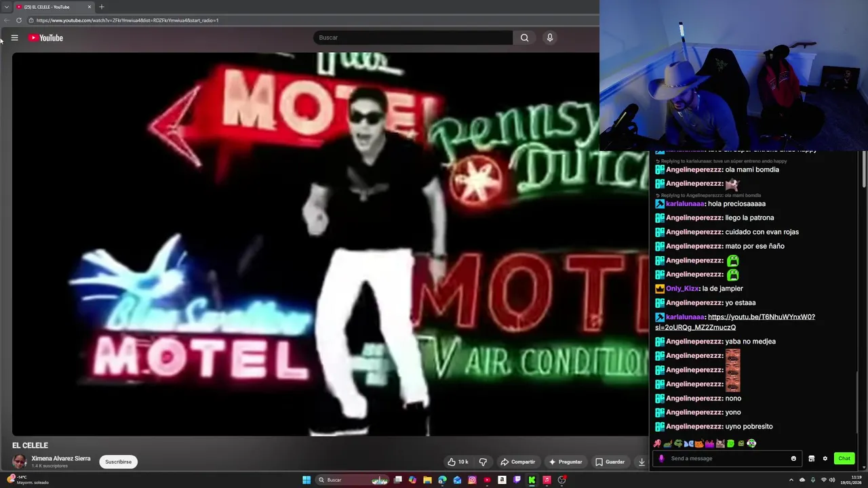868x488 pixels.
Task: Open chat settings gear icon
Action: click(x=825, y=458)
